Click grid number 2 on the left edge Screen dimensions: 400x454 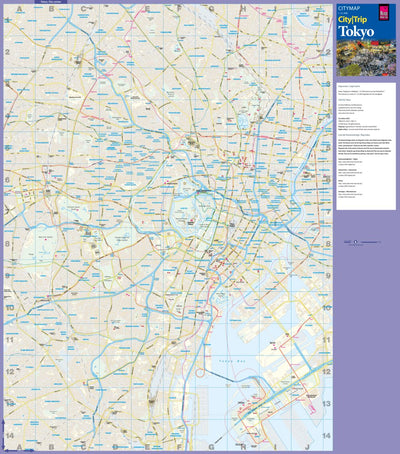7,52
